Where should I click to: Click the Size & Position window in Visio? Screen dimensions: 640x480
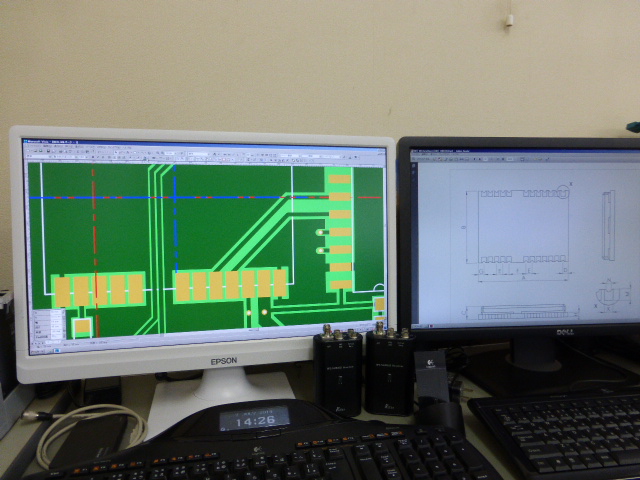(x=48, y=325)
